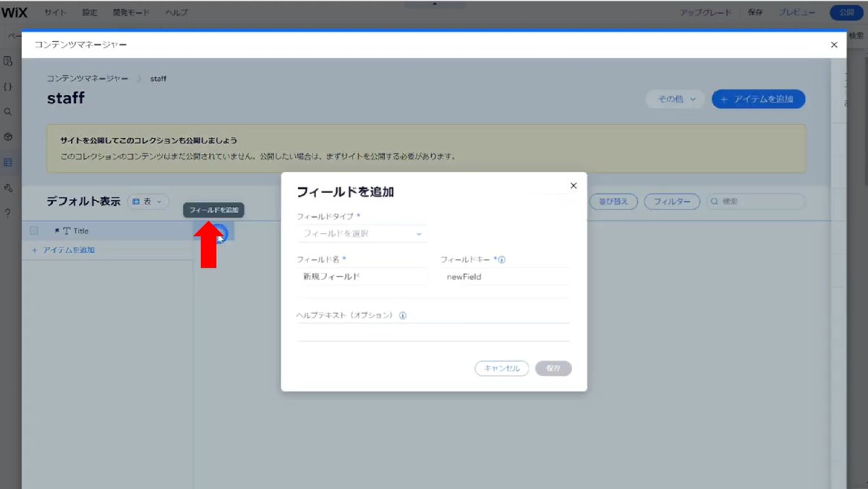Open the Wix logo home link
Screen dimensions: 868x489
click(x=14, y=12)
